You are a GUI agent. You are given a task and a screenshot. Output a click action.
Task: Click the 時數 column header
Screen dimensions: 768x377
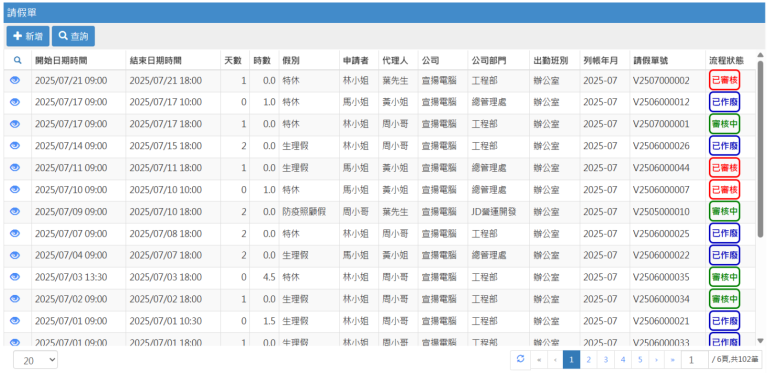(x=262, y=61)
